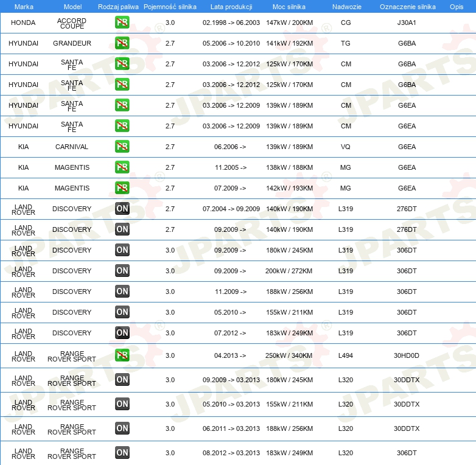The width and height of the screenshot is (476, 465).
Task: Click the ON diesel icon for Discovery 07.2004 row
Action: pyautogui.click(x=122, y=209)
